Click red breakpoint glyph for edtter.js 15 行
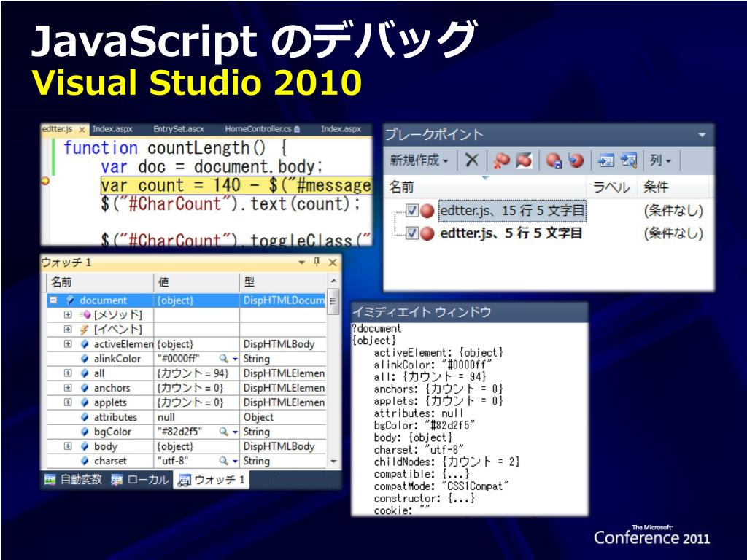Screen dimensions: 747x560 click(x=427, y=211)
